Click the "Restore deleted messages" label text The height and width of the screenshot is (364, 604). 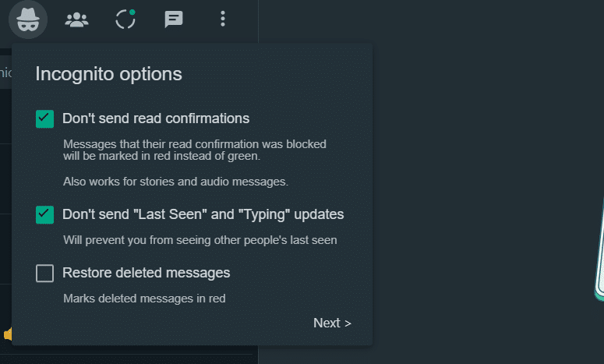(x=147, y=273)
